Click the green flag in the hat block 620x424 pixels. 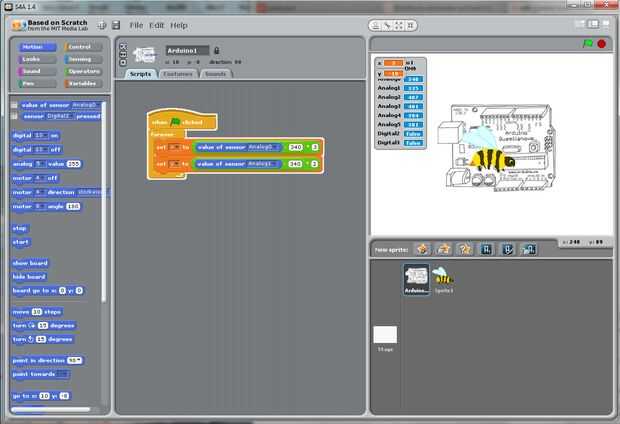(175, 122)
